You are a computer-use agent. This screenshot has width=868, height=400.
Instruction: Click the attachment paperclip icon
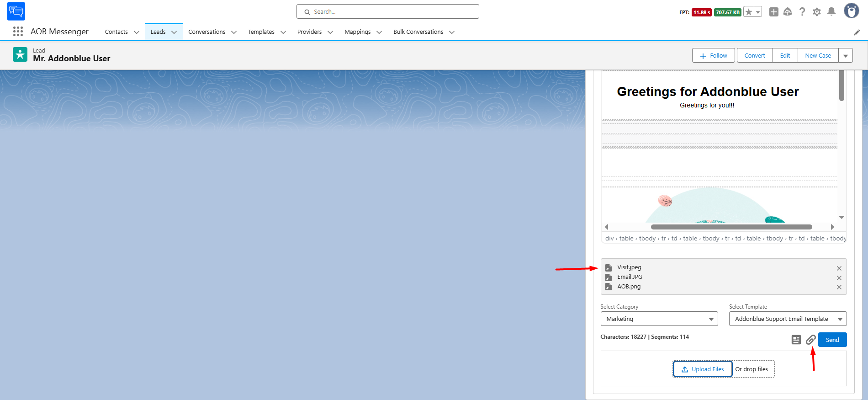click(x=810, y=340)
